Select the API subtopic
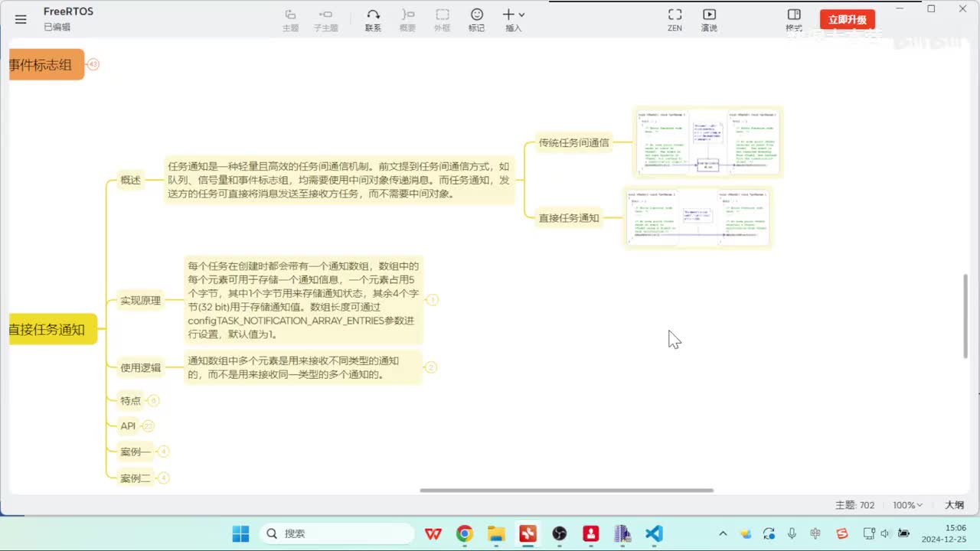This screenshot has height=551, width=980. 128,425
